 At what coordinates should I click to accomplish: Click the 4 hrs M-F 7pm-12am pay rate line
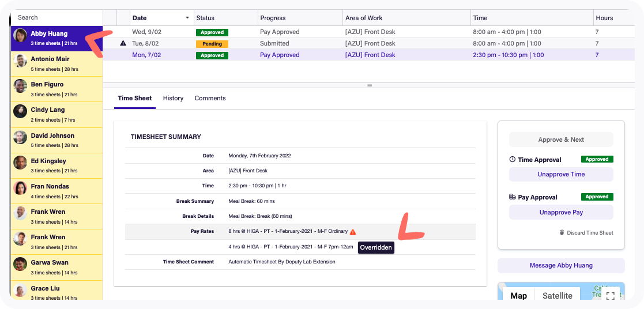pyautogui.click(x=291, y=247)
